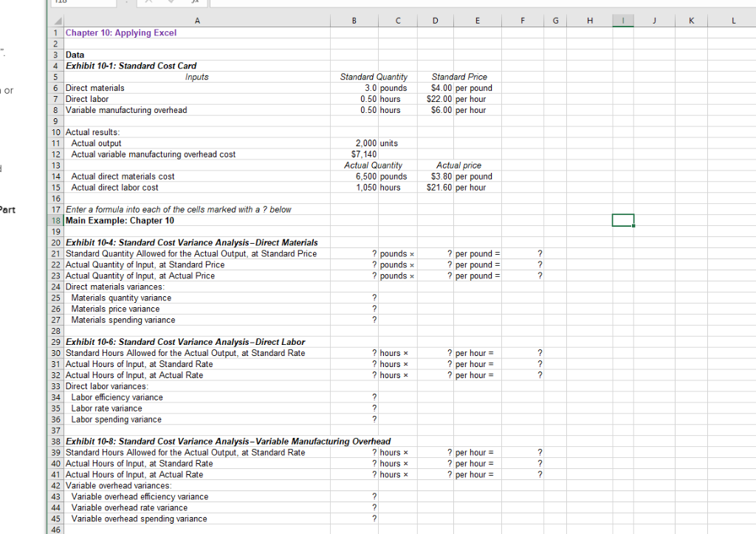The image size is (756, 534).
Task: Select row header 46
Action: coord(55,529)
